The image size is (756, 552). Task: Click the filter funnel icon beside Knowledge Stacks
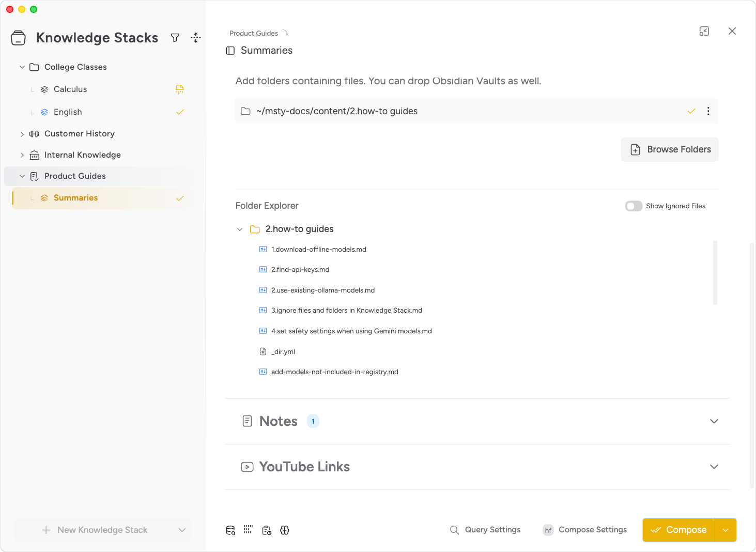click(175, 38)
